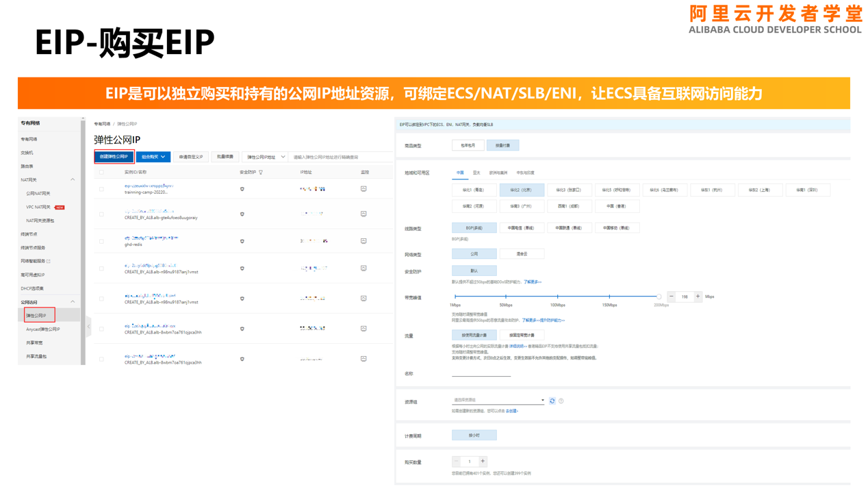Click the 去创建 resource group link

[512, 410]
